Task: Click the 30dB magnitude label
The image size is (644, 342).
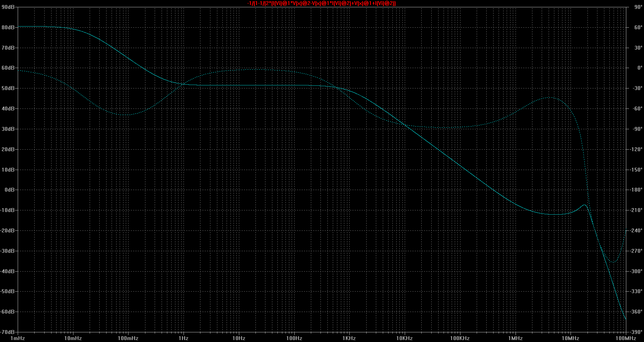Action: pos(8,129)
